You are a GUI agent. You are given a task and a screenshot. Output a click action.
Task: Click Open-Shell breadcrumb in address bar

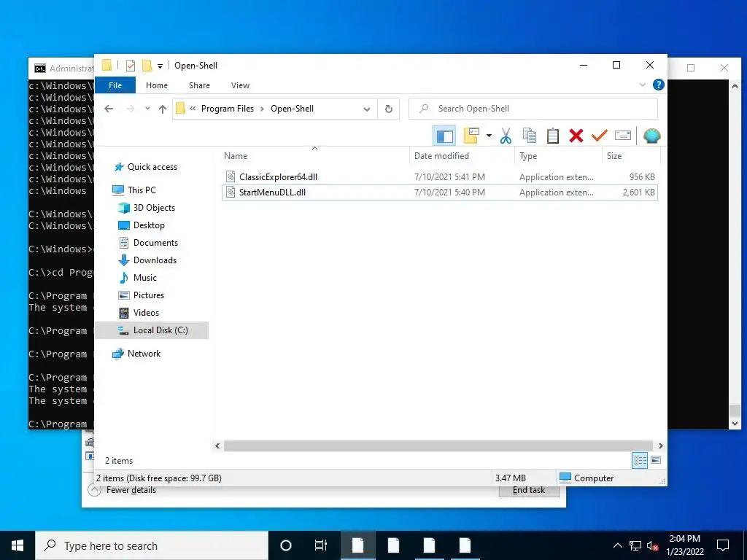click(292, 109)
